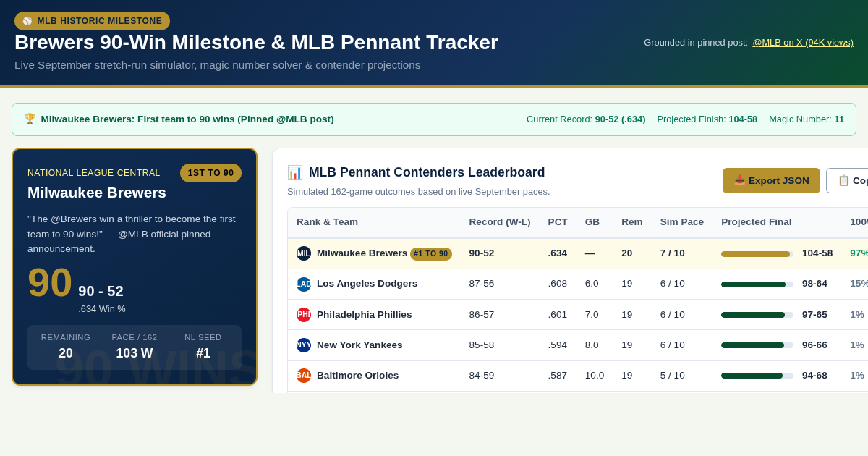This screenshot has height=456, width=868.
Task: Click the Remaining 20 stat on Brewers card
Action: click(66, 347)
